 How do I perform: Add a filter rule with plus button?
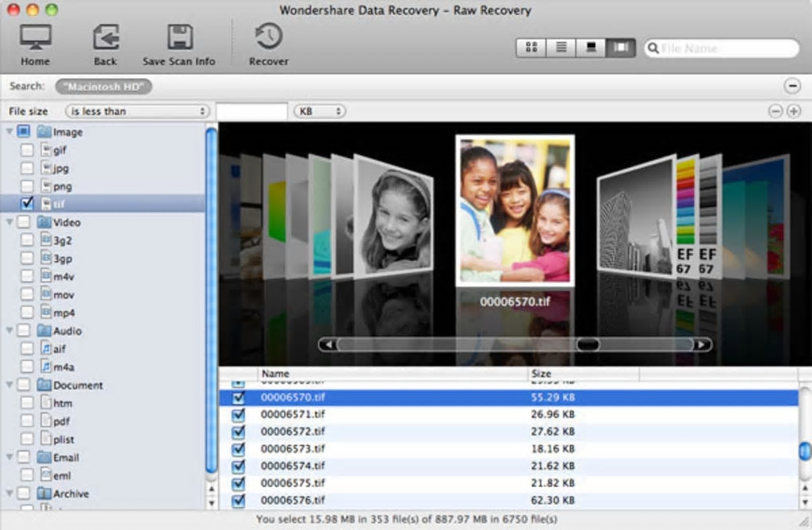click(x=793, y=111)
